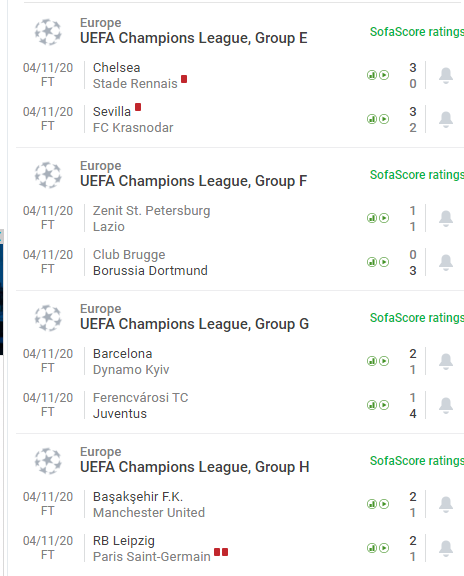The image size is (464, 576).
Task: Click bell icon for Başakşehir vs Manchester United
Action: pyautogui.click(x=446, y=504)
